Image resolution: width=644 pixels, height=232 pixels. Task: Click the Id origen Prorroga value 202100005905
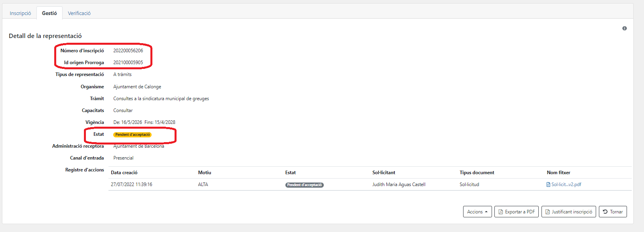click(x=128, y=63)
